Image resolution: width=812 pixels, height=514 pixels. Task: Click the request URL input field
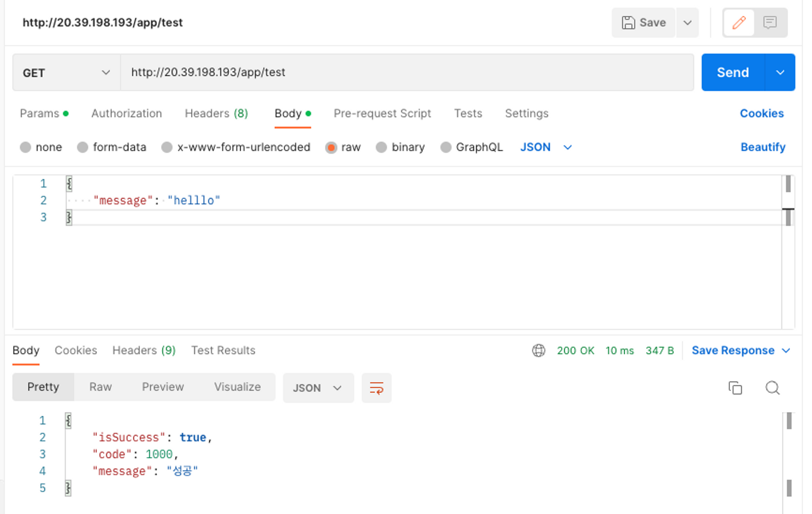[406, 73]
